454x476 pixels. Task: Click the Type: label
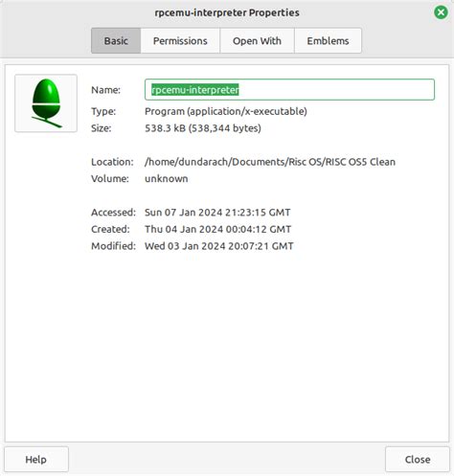[103, 111]
